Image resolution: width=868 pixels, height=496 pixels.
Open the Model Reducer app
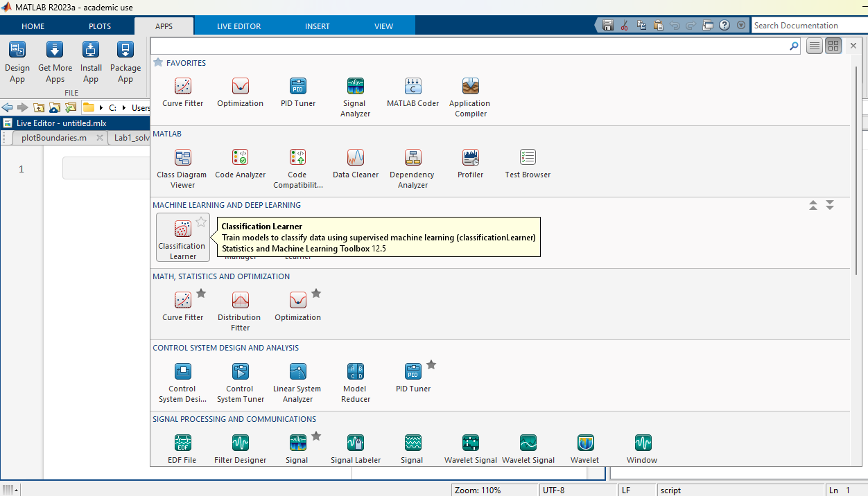point(355,373)
